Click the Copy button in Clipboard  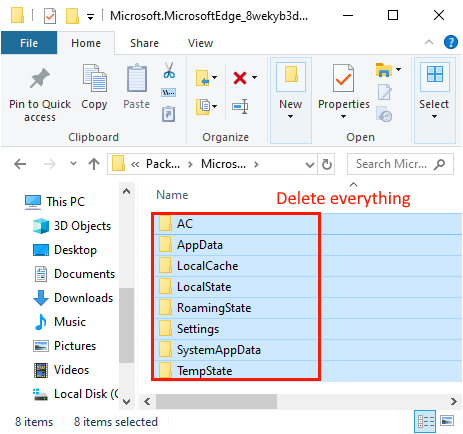pos(94,87)
